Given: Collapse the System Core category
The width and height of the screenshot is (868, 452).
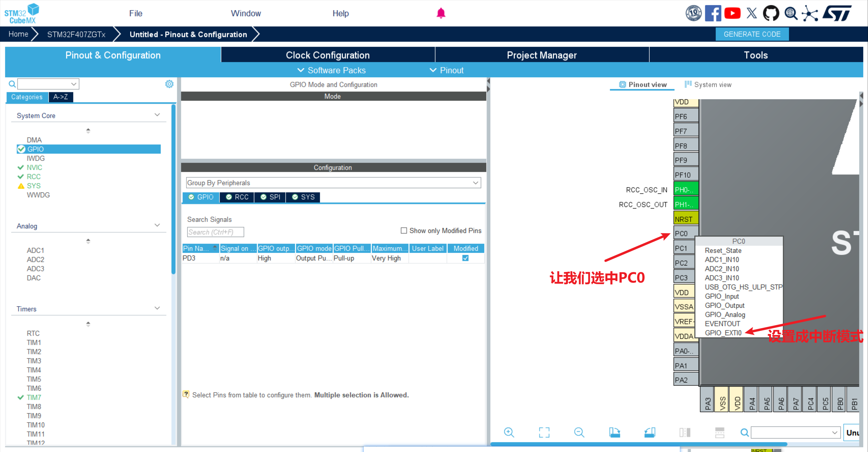Looking at the screenshot, I should click(x=157, y=115).
